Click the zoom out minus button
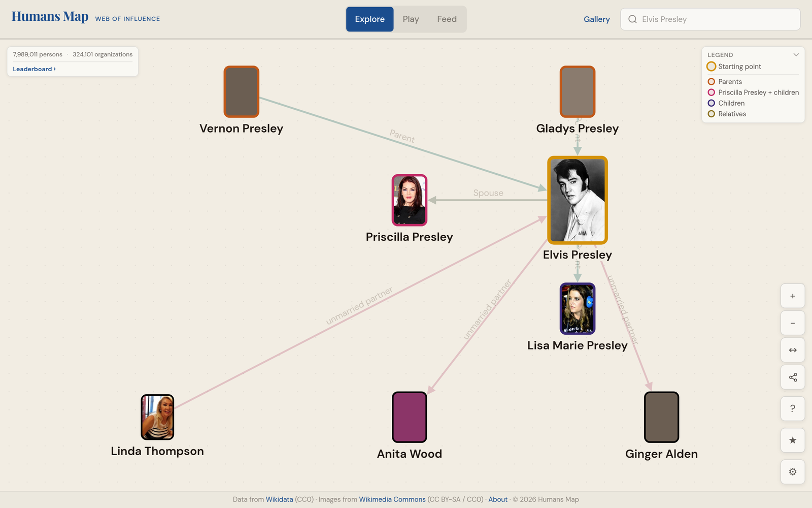The width and height of the screenshot is (812, 508). 793,323
